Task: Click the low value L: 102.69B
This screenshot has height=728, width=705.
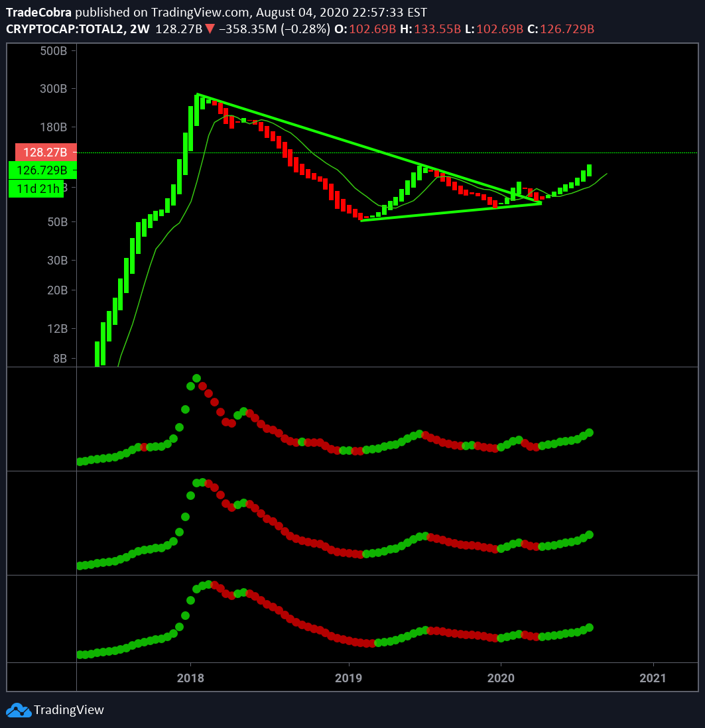Action: pyautogui.click(x=494, y=29)
